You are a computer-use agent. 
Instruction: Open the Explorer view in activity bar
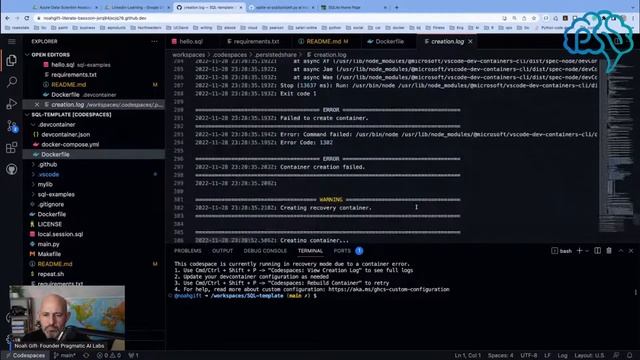(x=11, y=60)
